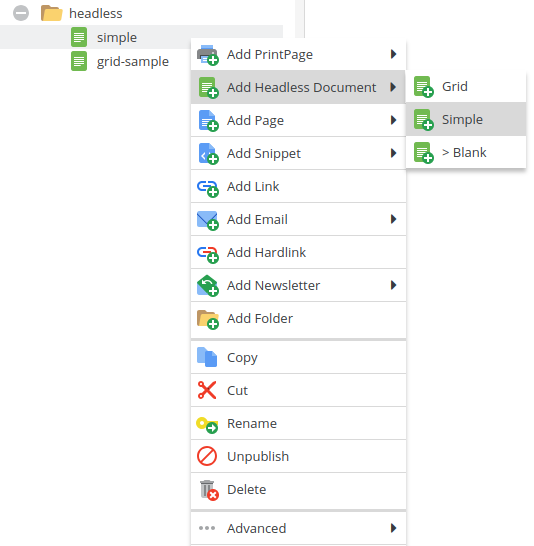Click the Copy pages icon
Viewport: 534px width, 546px height.
[207, 357]
